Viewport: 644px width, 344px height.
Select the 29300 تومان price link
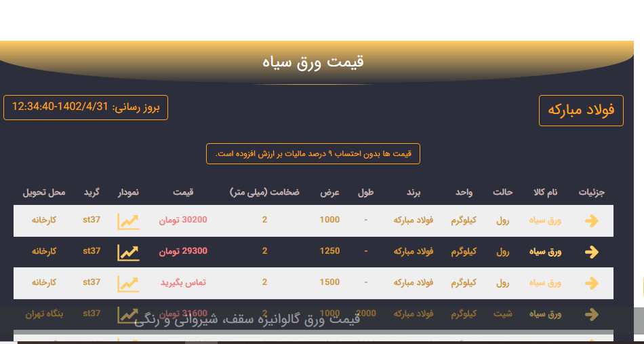(183, 252)
